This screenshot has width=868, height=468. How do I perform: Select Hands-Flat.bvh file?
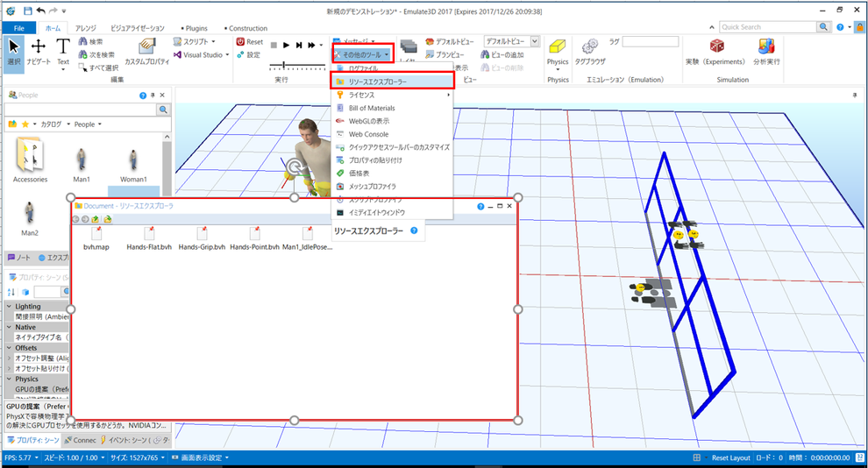[149, 238]
